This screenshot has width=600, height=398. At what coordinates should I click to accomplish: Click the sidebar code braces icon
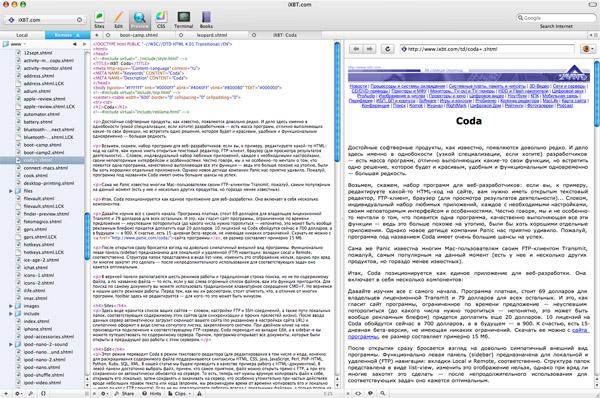click(43, 393)
